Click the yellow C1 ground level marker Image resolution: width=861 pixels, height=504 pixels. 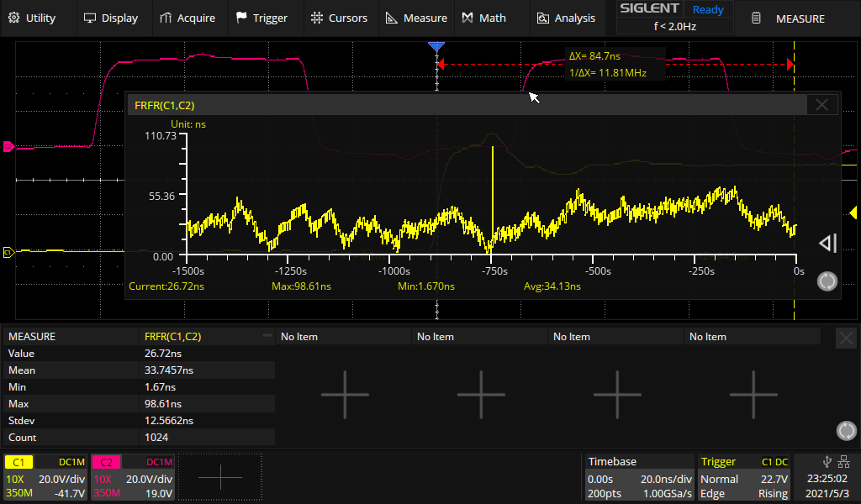point(8,252)
